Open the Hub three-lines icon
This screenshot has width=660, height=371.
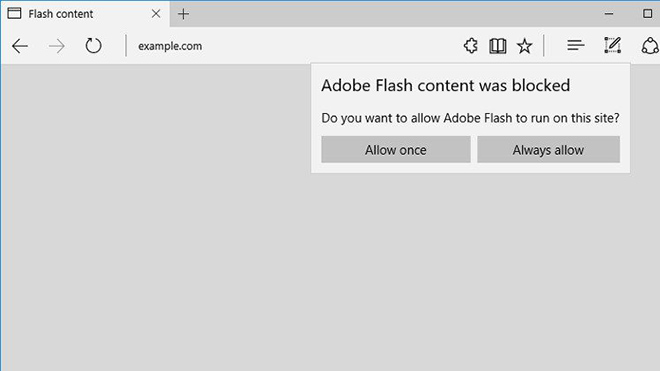[575, 45]
